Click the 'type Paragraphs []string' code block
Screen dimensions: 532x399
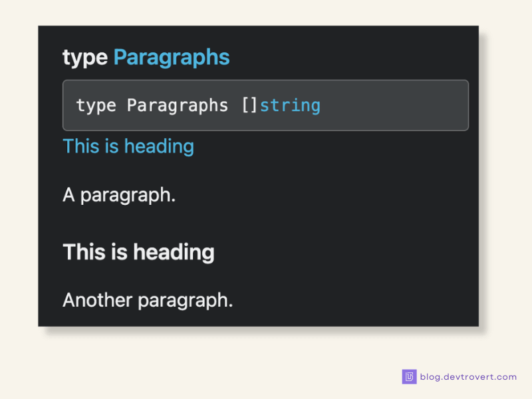[265, 105]
